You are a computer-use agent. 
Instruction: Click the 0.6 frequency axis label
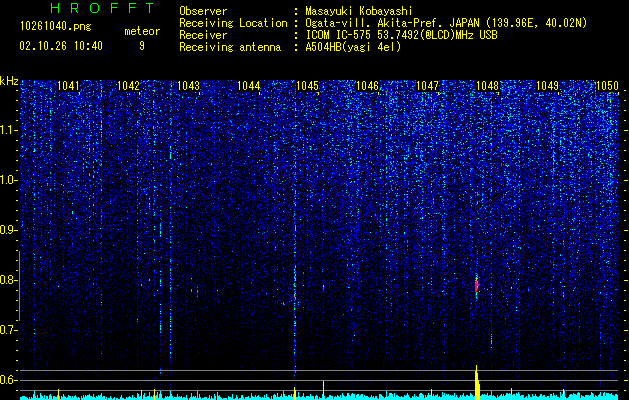tap(8, 380)
